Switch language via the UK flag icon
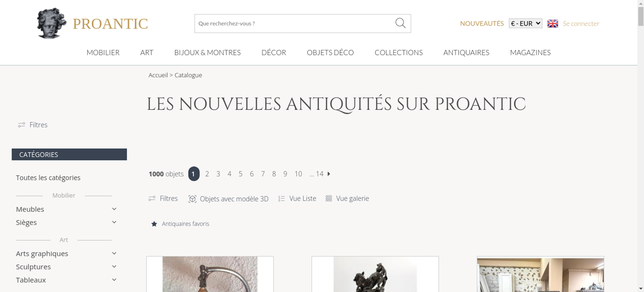Viewport: 644px width, 292px height. 553,23
